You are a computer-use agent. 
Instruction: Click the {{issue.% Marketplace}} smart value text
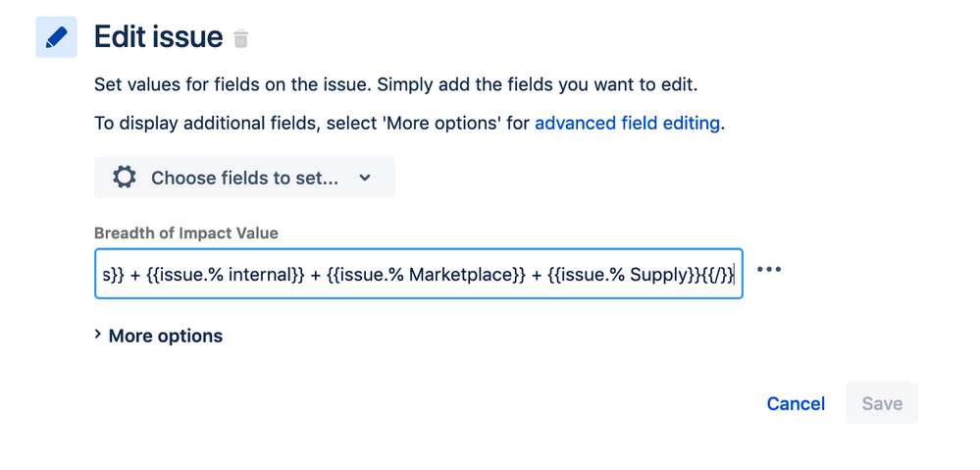(427, 274)
